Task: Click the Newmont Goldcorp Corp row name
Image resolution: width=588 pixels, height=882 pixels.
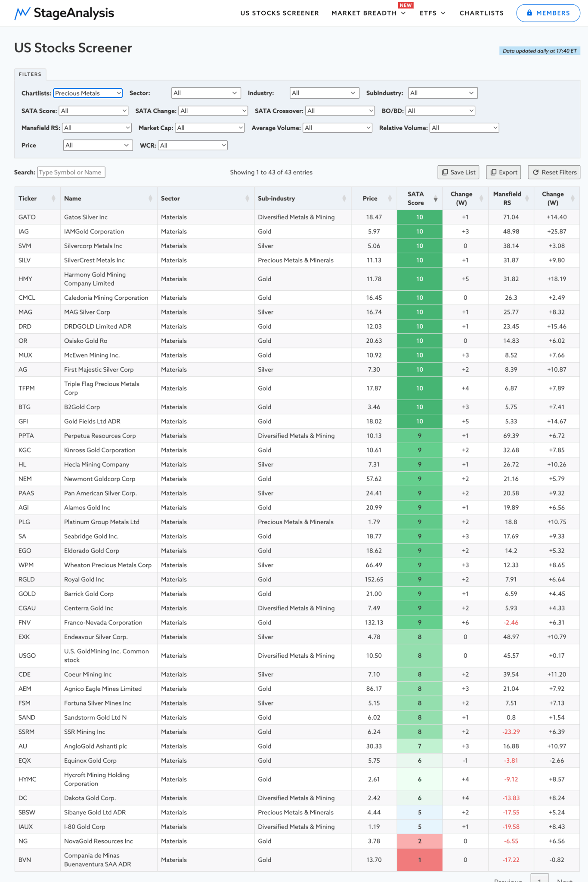Action: click(x=99, y=479)
